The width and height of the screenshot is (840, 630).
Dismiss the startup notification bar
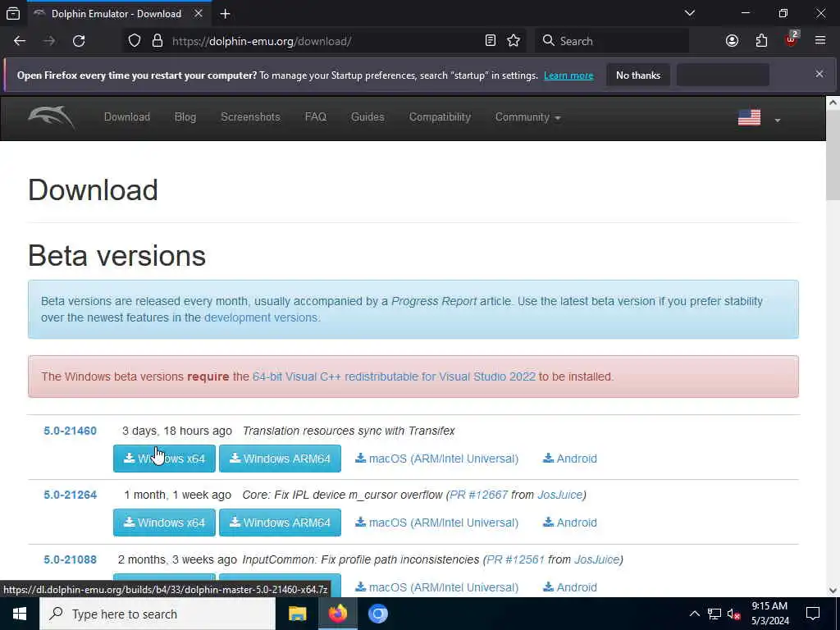(x=819, y=74)
